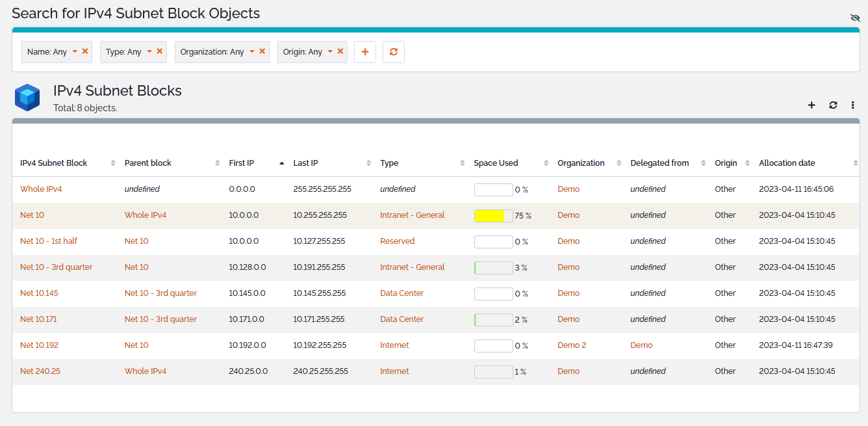Viewport: 868px width, 426px height.
Task: Open the Type filter dropdown
Action: click(x=149, y=51)
